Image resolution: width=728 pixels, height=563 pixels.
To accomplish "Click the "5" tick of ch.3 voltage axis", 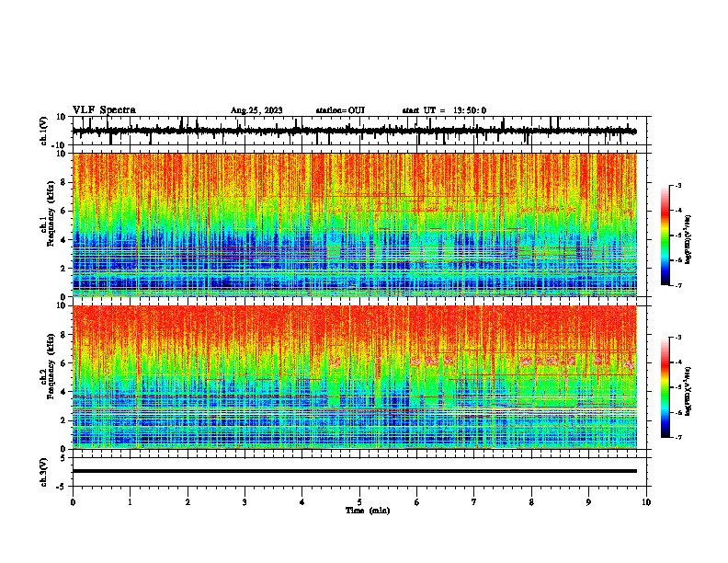I will tap(63, 457).
